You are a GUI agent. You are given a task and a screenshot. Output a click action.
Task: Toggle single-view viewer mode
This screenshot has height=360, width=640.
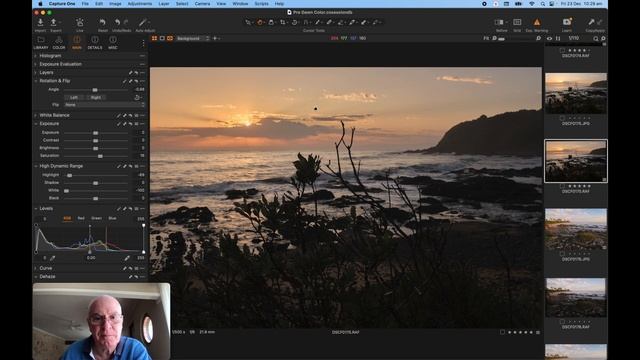pos(162,38)
